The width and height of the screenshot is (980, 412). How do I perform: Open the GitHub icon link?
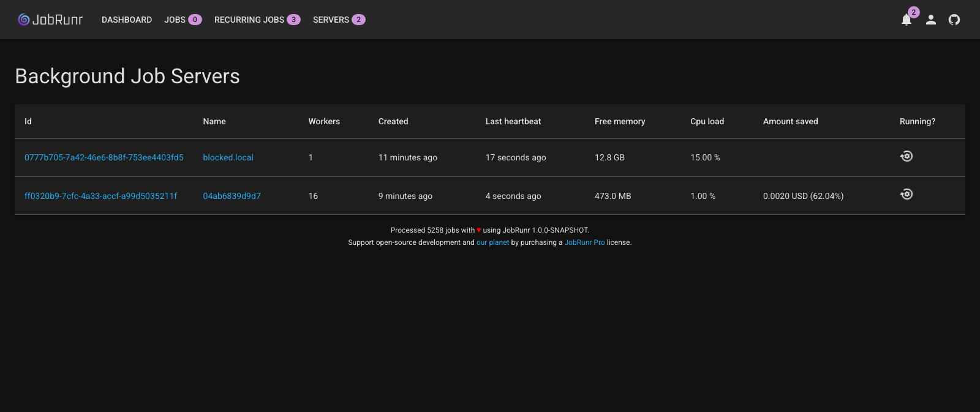tap(954, 20)
